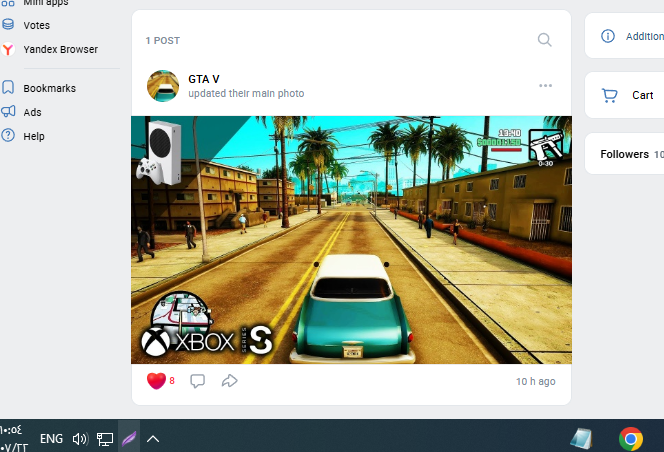This screenshot has height=452, width=664.
Task: Click the Bookmarks ribbon icon
Action: [x=8, y=88]
